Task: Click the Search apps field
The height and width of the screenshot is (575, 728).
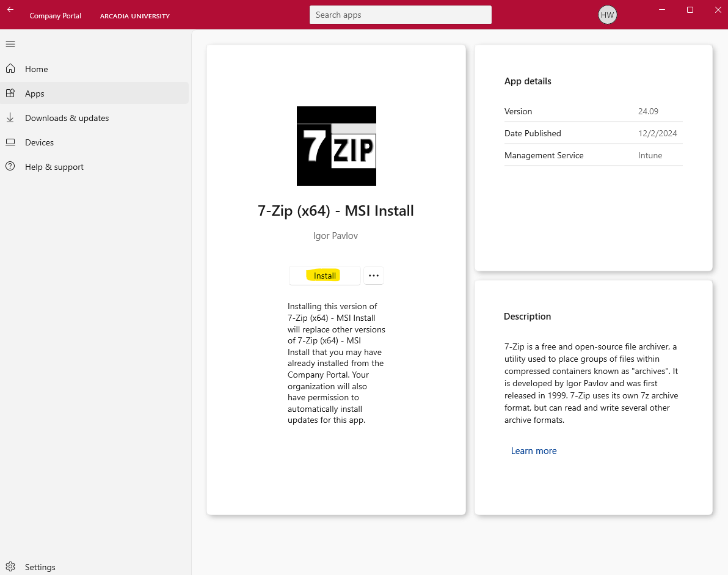Action: coord(400,15)
